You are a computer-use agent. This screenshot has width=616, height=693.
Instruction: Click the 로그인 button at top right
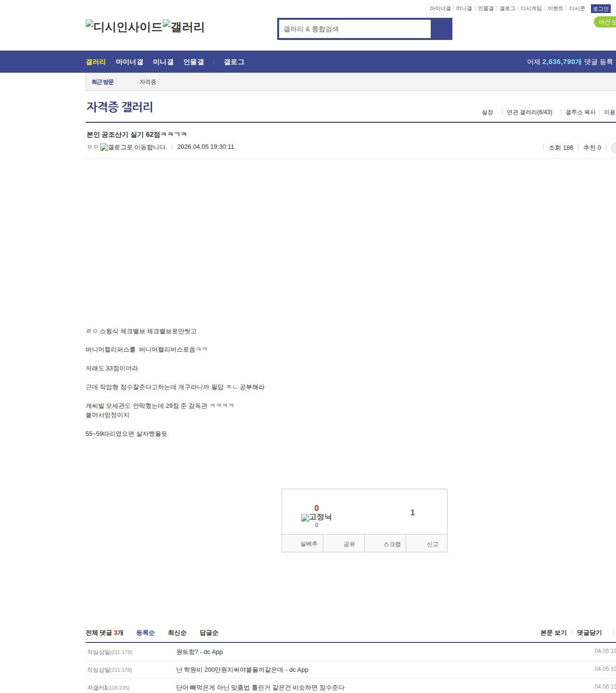[601, 9]
